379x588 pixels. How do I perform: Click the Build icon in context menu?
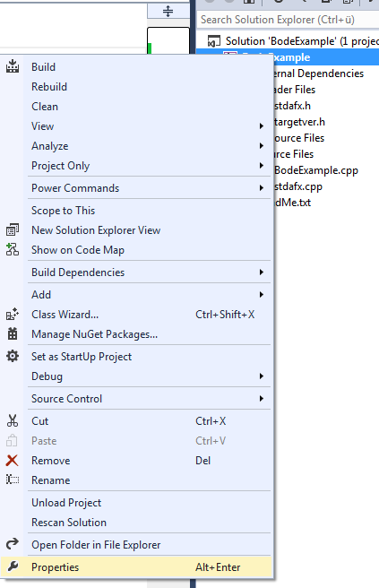[13, 66]
